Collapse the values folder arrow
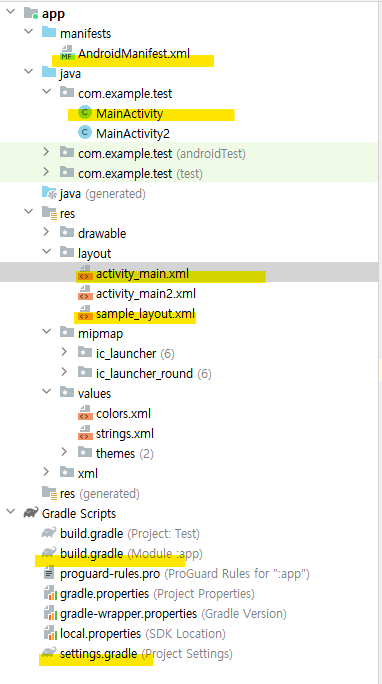This screenshot has height=684, width=382. coord(46,393)
